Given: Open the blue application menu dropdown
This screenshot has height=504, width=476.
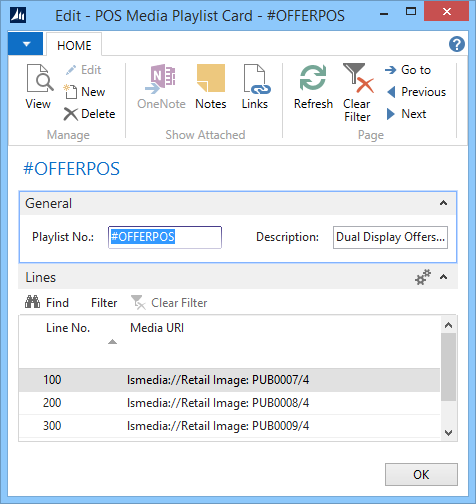Looking at the screenshot, I should pyautogui.click(x=26, y=44).
